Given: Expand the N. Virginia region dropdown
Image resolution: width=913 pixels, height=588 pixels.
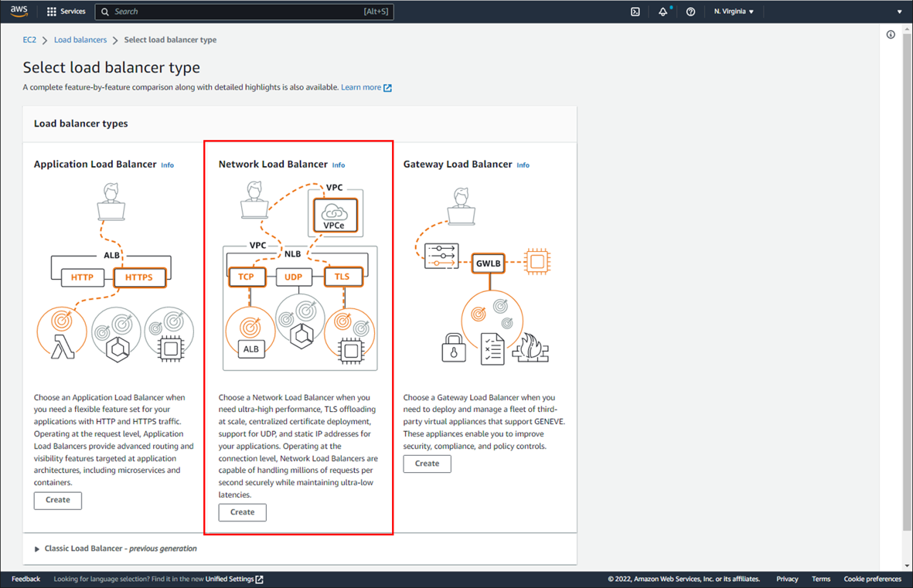Looking at the screenshot, I should pos(733,11).
